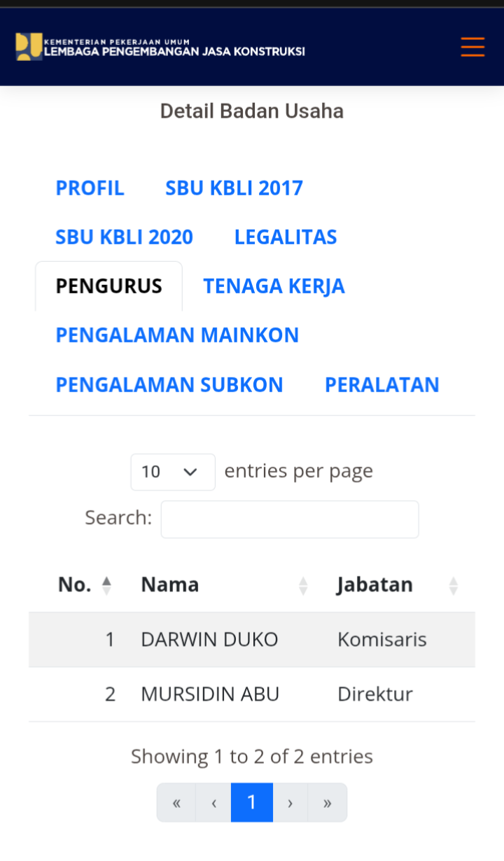Open the orange hamburger menu
Image resolution: width=504 pixels, height=861 pixels.
[472, 46]
